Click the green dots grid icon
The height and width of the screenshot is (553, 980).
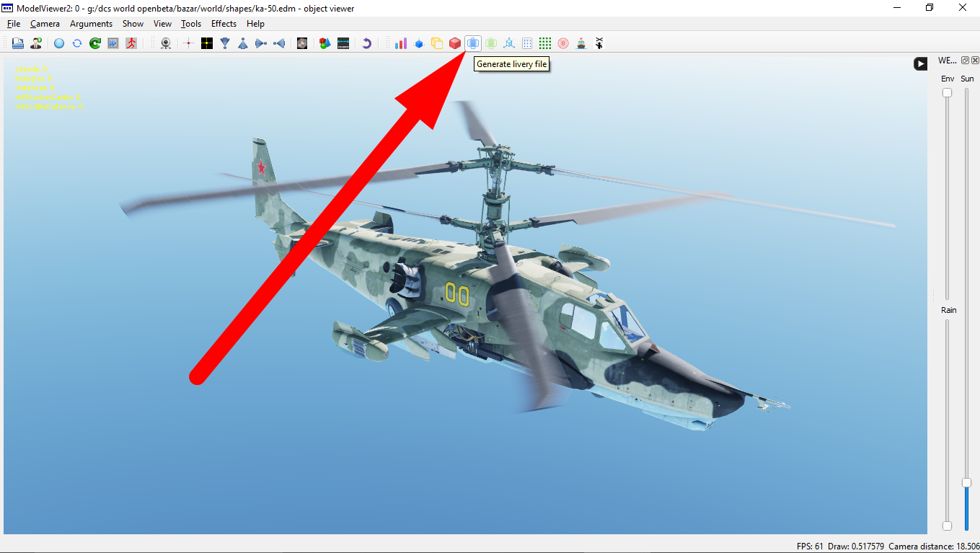(x=545, y=43)
